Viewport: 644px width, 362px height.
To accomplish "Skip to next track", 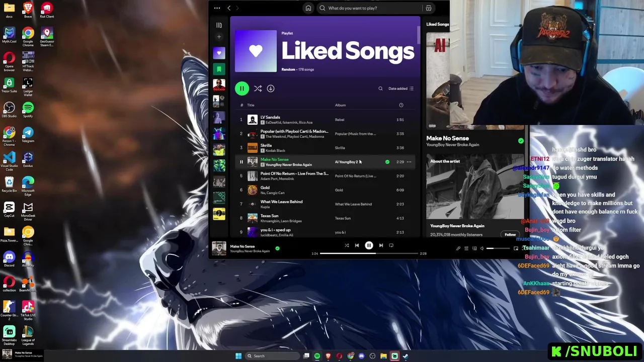I will pos(381,245).
